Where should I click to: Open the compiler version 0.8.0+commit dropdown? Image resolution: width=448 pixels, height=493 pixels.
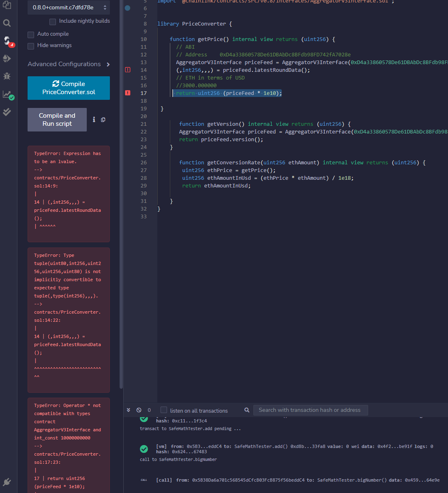click(69, 7)
